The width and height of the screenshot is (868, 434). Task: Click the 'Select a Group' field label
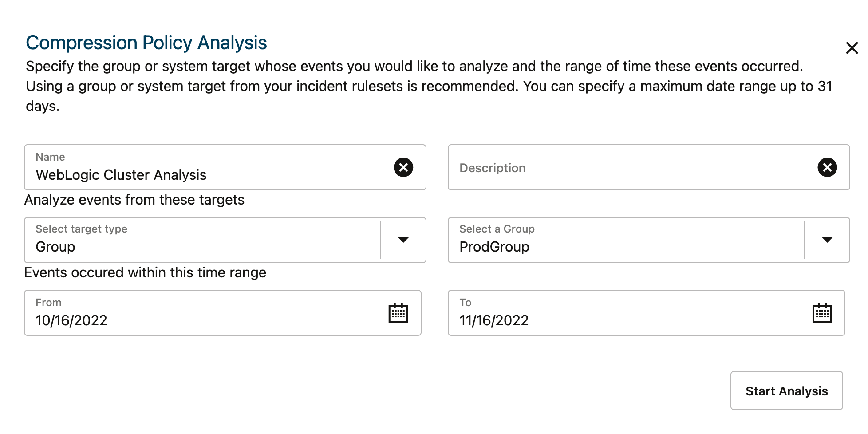pos(497,229)
